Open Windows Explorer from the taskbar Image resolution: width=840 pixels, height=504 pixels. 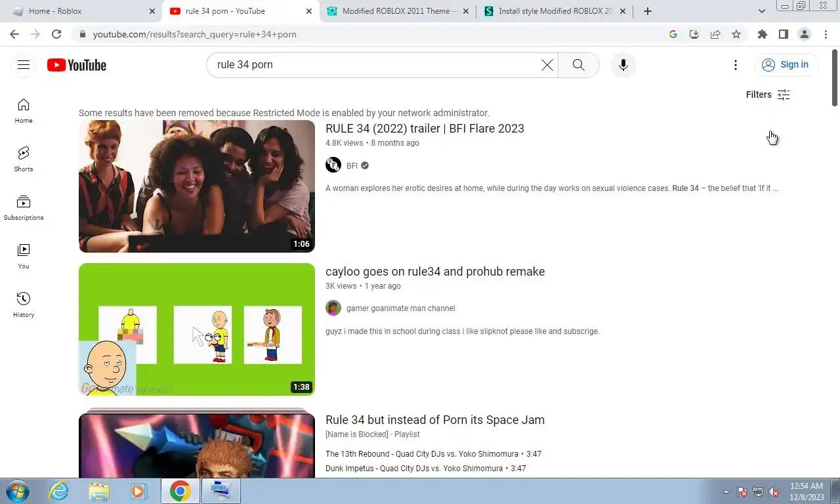click(99, 491)
